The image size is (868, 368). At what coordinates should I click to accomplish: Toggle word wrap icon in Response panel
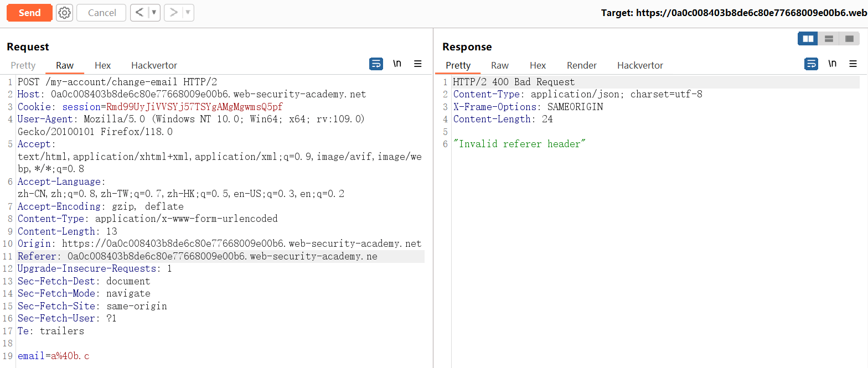click(x=811, y=64)
